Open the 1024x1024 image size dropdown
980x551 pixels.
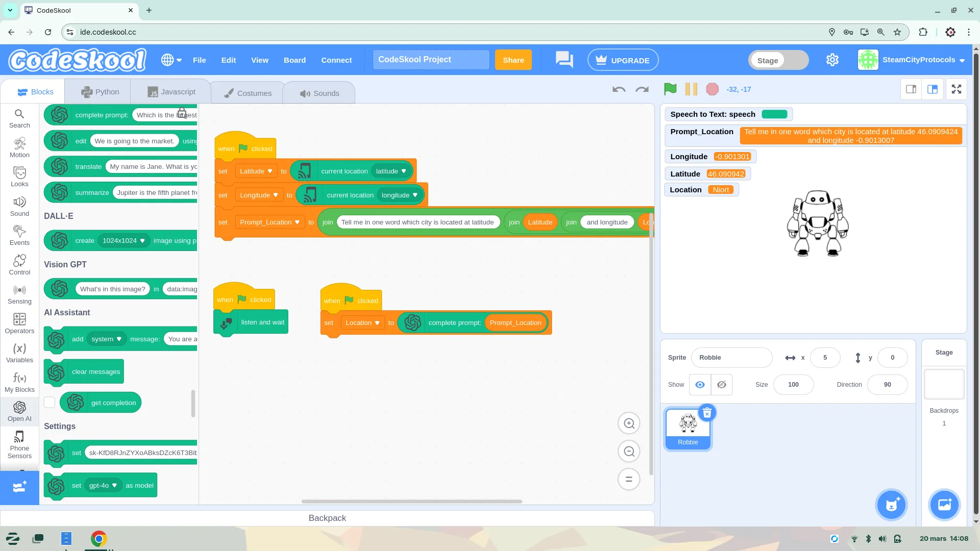click(124, 241)
